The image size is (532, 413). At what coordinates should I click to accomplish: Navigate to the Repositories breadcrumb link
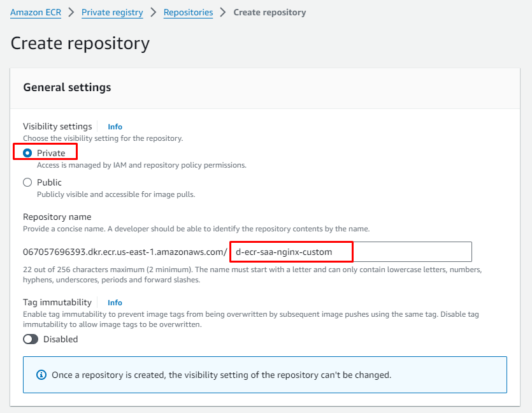tap(188, 12)
